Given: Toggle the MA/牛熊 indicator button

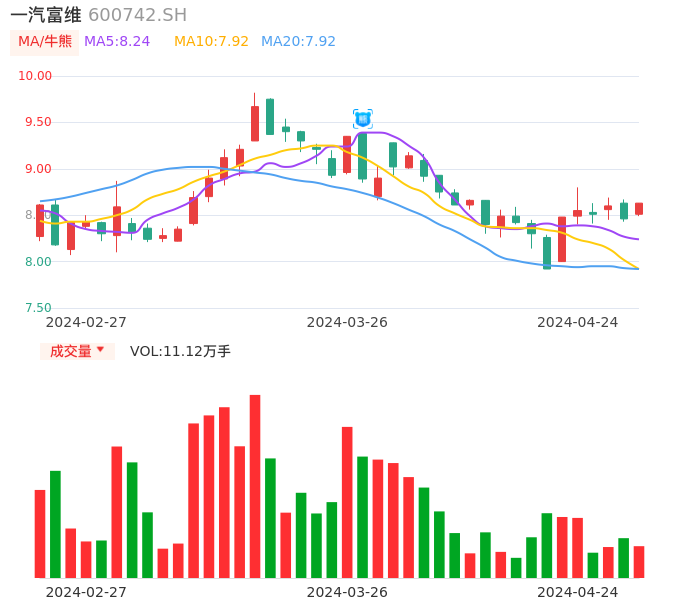Looking at the screenshot, I should point(45,42).
